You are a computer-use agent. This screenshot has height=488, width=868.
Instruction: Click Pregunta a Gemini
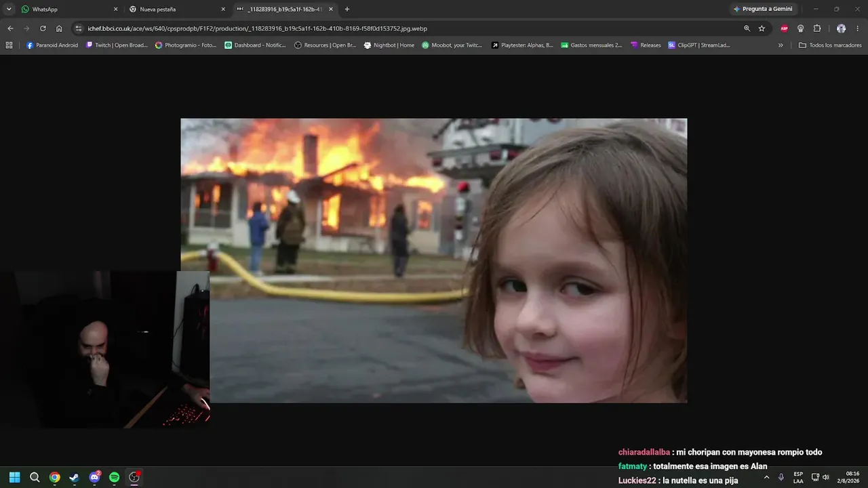click(x=763, y=9)
